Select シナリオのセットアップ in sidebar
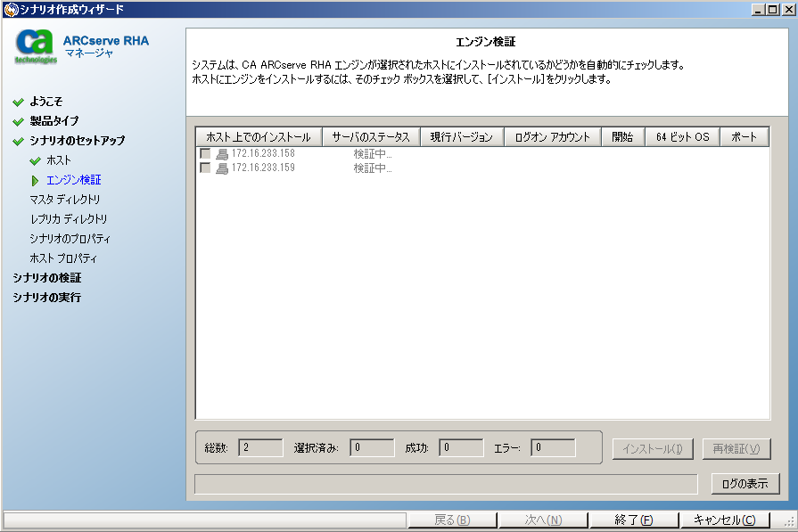The width and height of the screenshot is (798, 532). 77,141
